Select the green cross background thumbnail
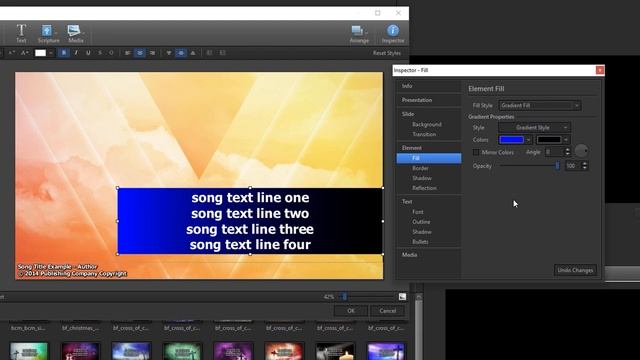This screenshot has width=640, height=360. tap(182, 351)
